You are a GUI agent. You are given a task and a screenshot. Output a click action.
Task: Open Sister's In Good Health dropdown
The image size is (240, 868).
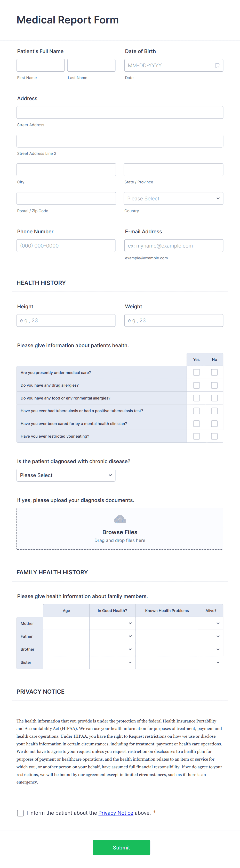point(113,662)
